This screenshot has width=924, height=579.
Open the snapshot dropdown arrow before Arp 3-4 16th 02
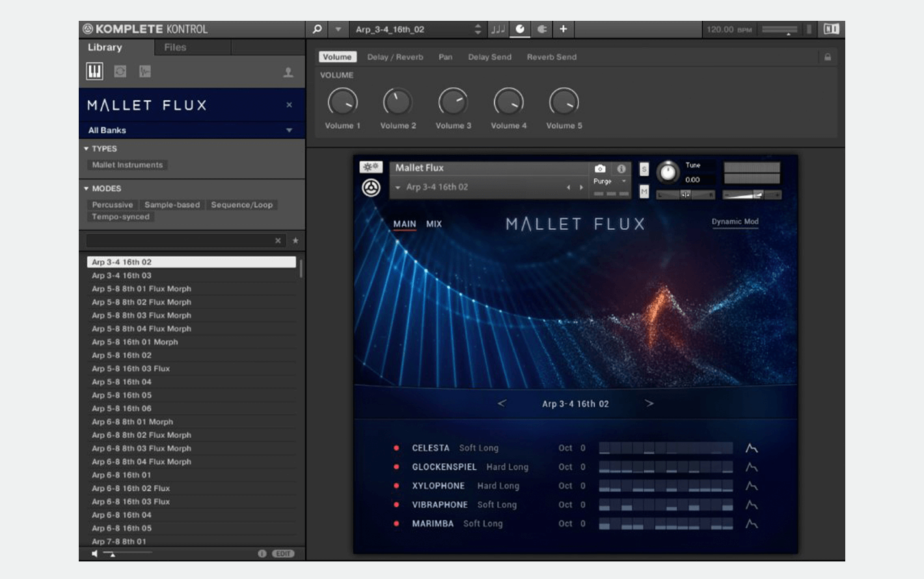pos(398,187)
